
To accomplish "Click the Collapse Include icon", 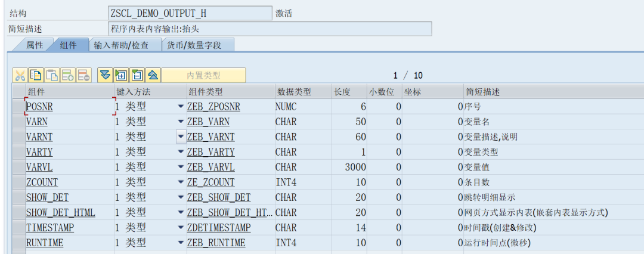I will click(137, 75).
